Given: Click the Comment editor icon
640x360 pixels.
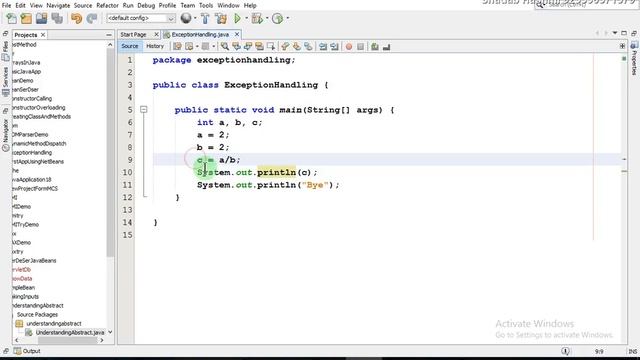Looking at the screenshot, I should click(375, 47).
